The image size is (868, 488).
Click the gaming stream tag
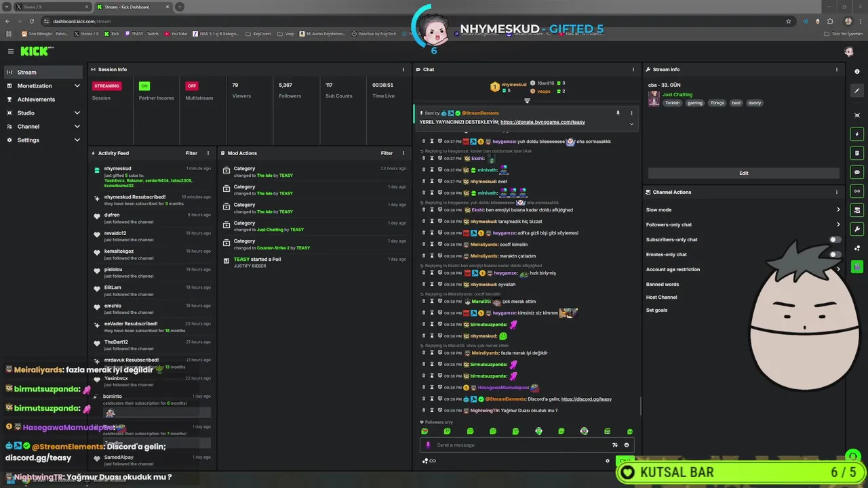(695, 103)
